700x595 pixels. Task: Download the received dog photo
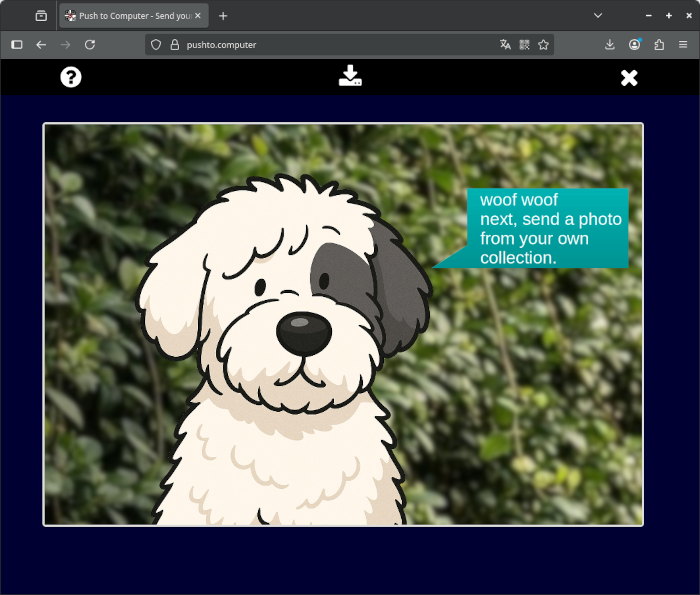click(350, 75)
